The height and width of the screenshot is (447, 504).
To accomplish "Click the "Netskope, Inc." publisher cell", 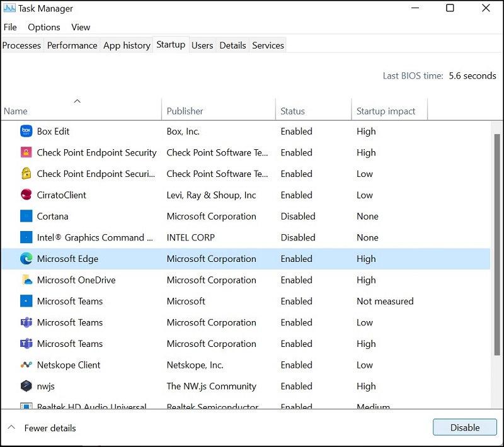I will click(x=195, y=365).
